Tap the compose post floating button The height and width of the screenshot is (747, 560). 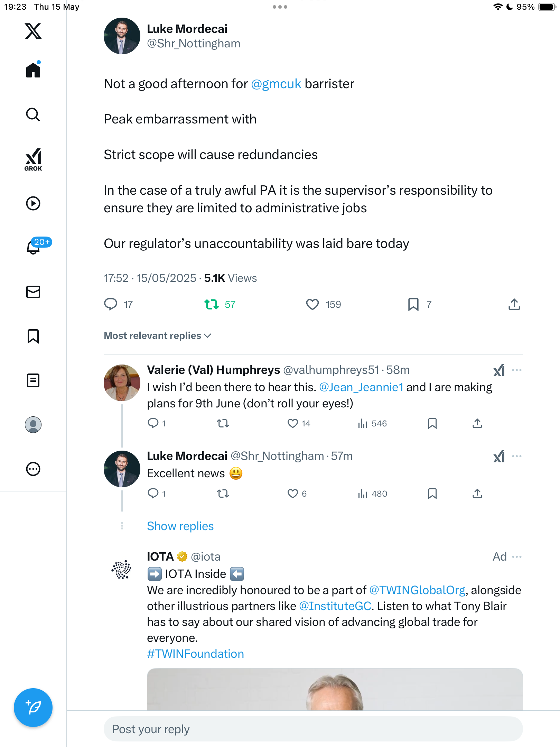coord(33,708)
